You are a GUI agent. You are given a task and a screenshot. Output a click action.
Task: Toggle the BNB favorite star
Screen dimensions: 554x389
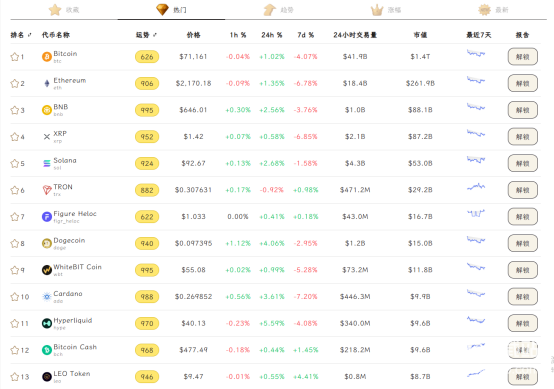tap(14, 110)
